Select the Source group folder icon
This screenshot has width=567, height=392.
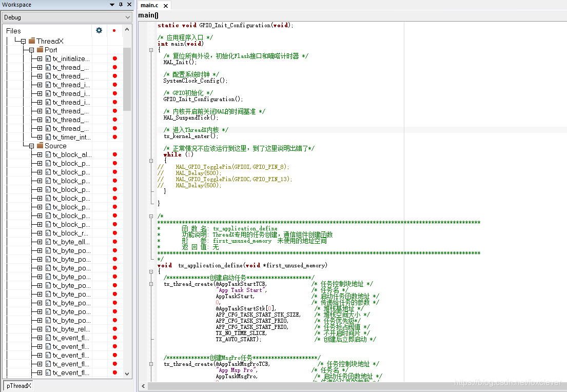pyautogui.click(x=40, y=145)
